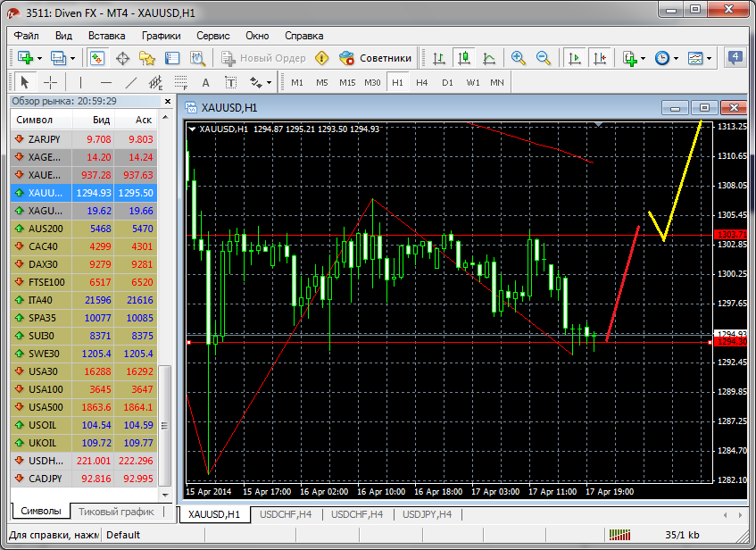Open the Графики menu
Image resolution: width=756 pixels, height=550 pixels.
pos(161,36)
